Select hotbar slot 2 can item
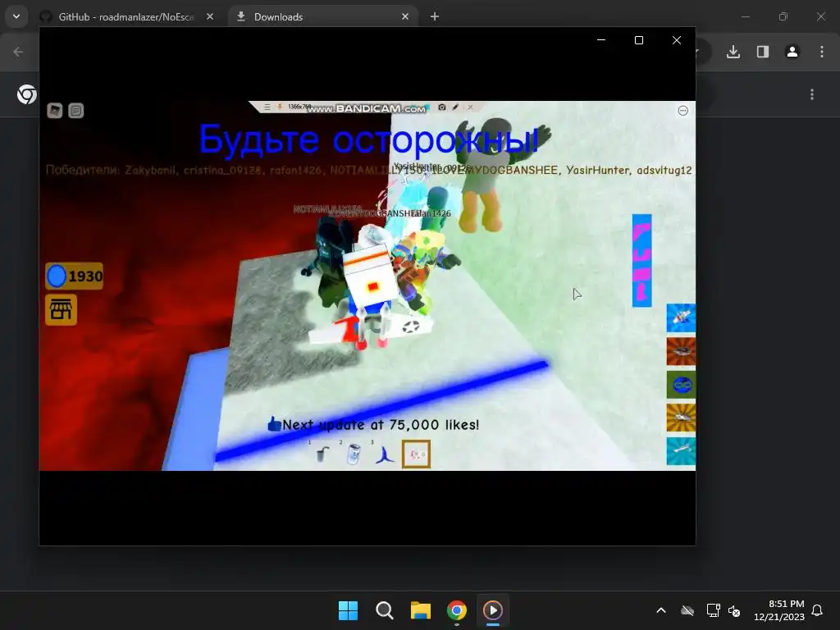Screen dimensions: 840x630 [353, 454]
